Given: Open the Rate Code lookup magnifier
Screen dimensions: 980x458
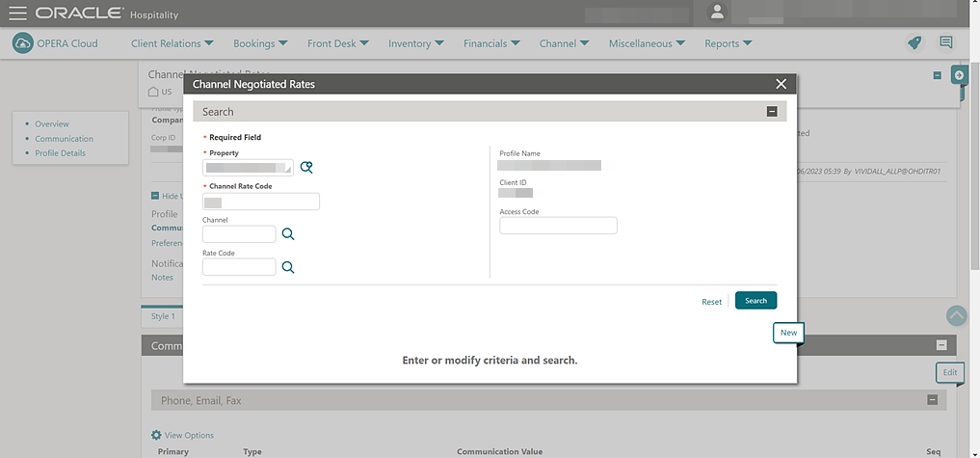Looking at the screenshot, I should click(x=288, y=268).
